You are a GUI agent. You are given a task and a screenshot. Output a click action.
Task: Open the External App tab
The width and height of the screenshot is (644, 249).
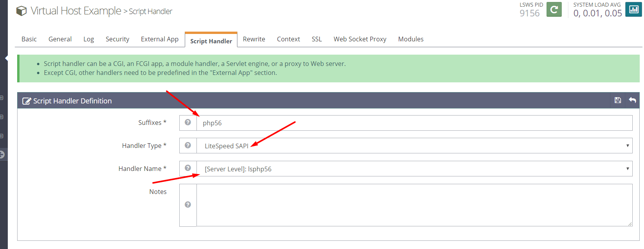159,39
